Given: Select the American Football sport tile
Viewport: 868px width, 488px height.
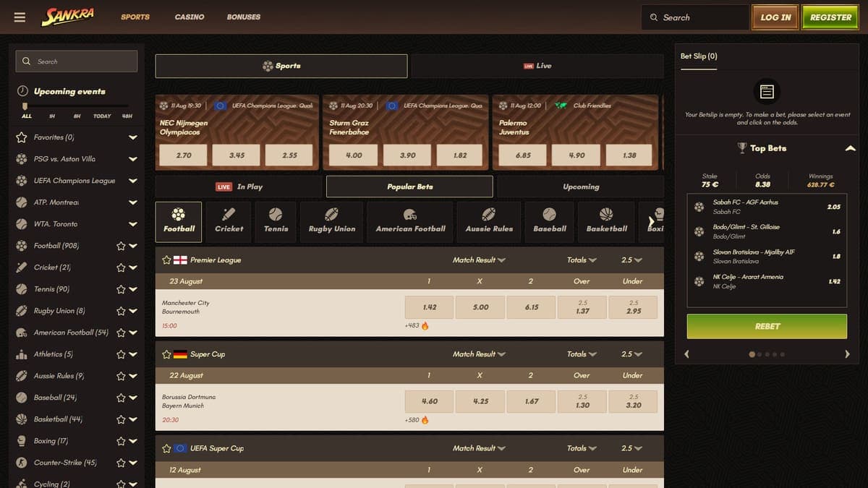Looking at the screenshot, I should click(x=410, y=222).
